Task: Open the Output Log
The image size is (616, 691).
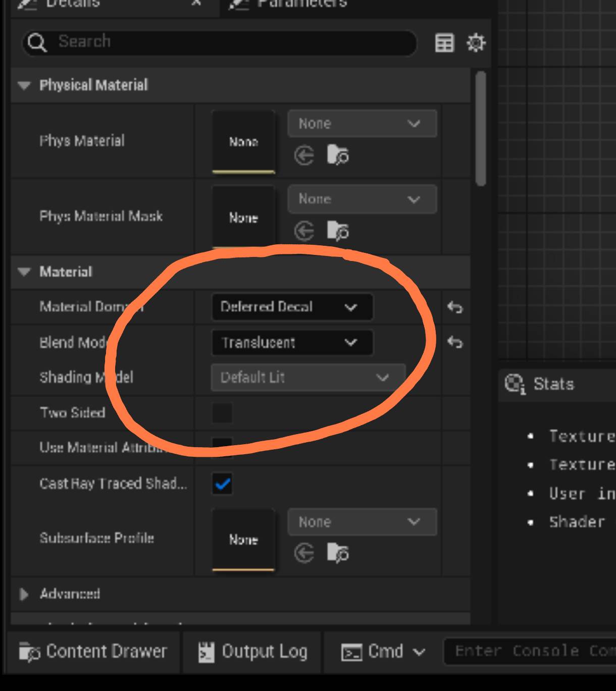Action: coord(252,652)
